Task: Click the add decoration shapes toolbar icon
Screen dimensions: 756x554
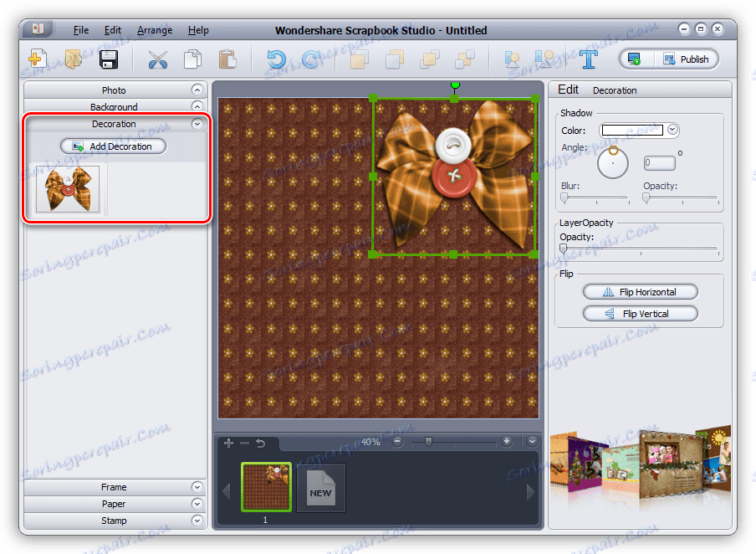Action: 544,59
